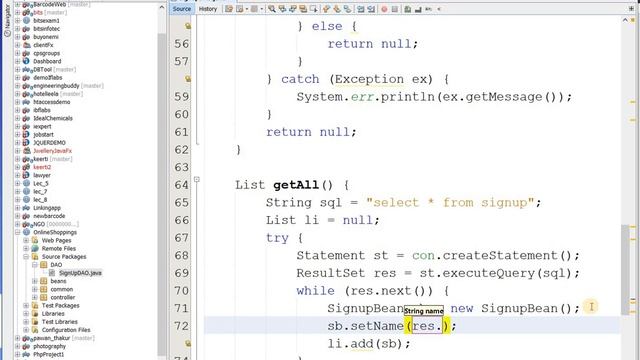Toggle Rectangular Selection icon in editor toolbar

(x=314, y=9)
